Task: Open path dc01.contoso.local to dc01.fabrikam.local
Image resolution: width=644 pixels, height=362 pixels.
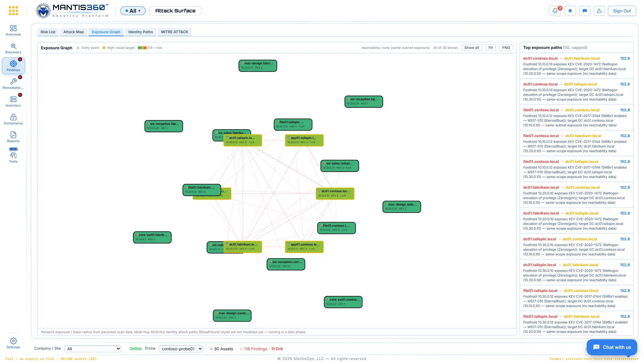Action: point(576,66)
